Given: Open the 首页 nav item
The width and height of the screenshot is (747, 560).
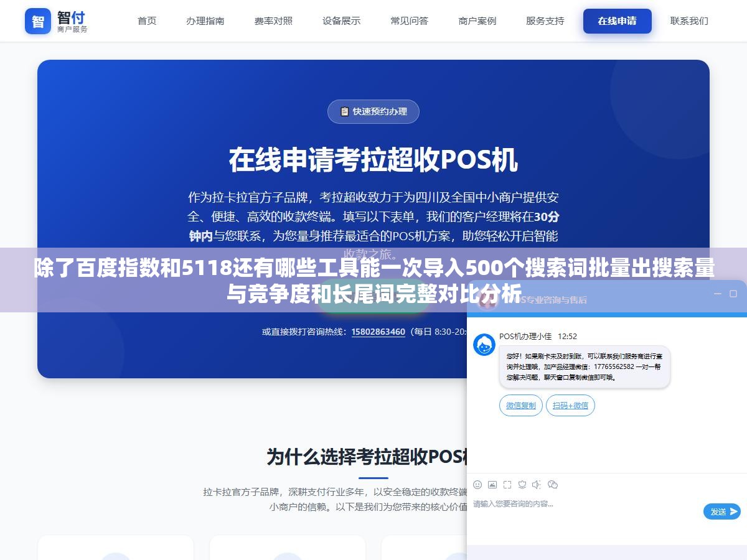Looking at the screenshot, I should (147, 21).
